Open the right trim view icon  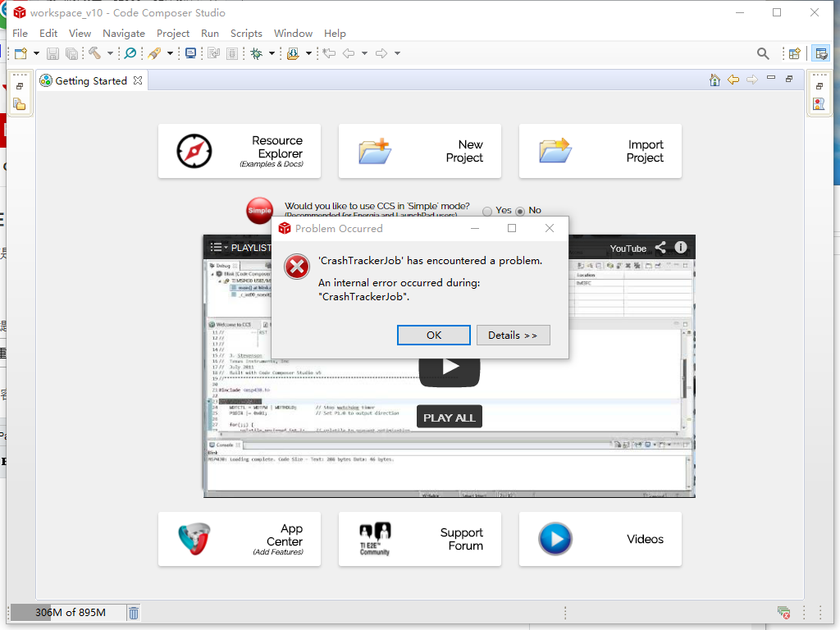pyautogui.click(x=819, y=104)
